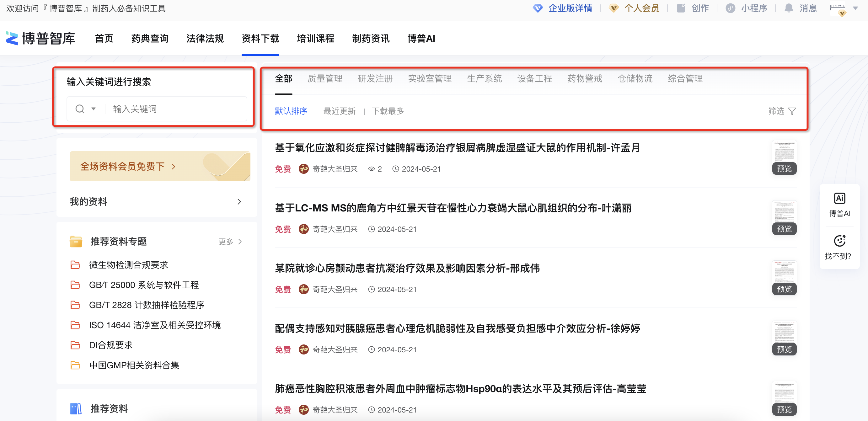Switch to the 实验室管理 tab
The image size is (868, 421).
pyautogui.click(x=430, y=79)
